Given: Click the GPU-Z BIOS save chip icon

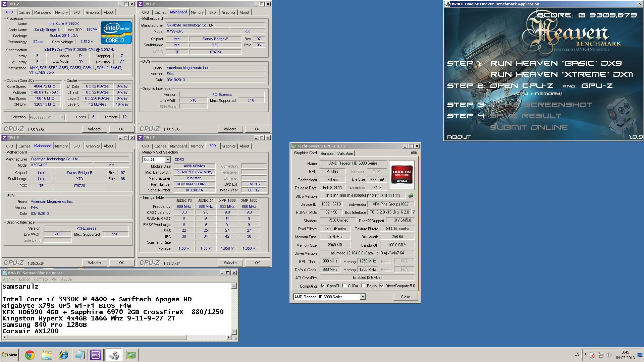Looking at the screenshot, I should [x=411, y=196].
